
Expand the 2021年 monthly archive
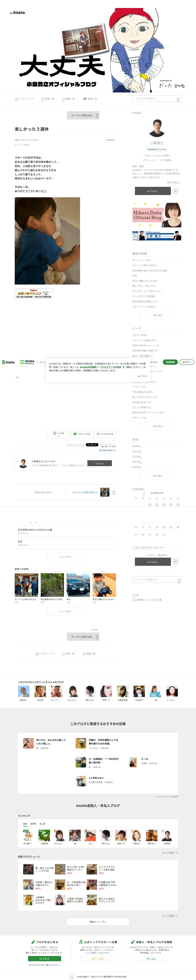coord(137,462)
